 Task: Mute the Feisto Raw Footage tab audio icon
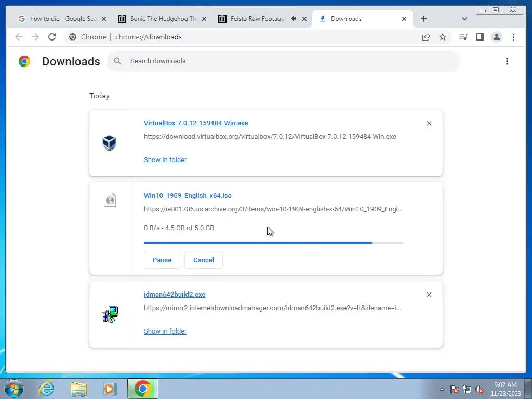[293, 19]
